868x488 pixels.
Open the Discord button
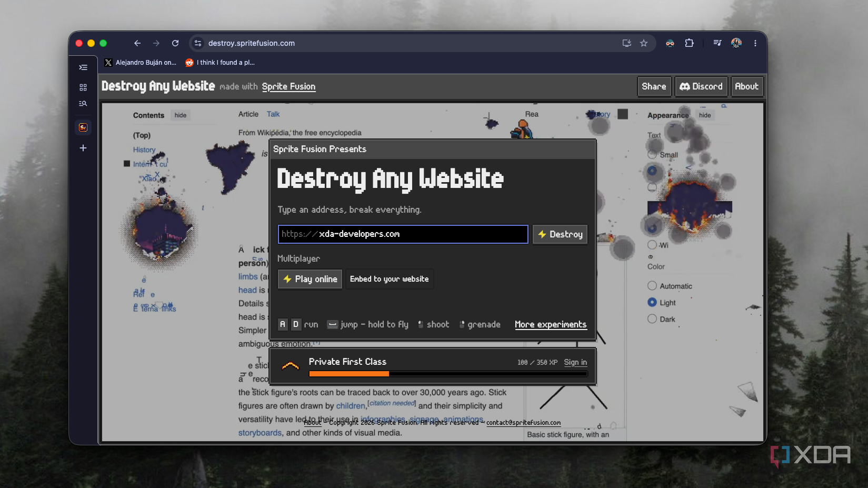701,86
